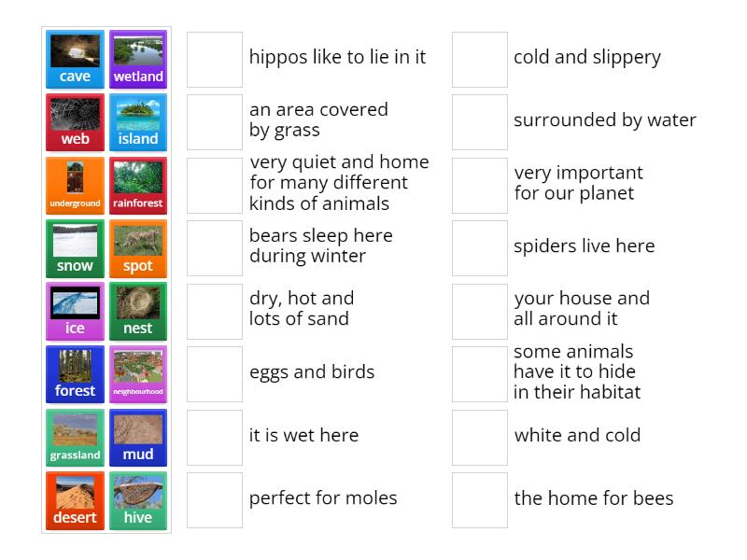Select the wetland picture tile
Viewport: 747px width, 560px height.
coord(138,59)
